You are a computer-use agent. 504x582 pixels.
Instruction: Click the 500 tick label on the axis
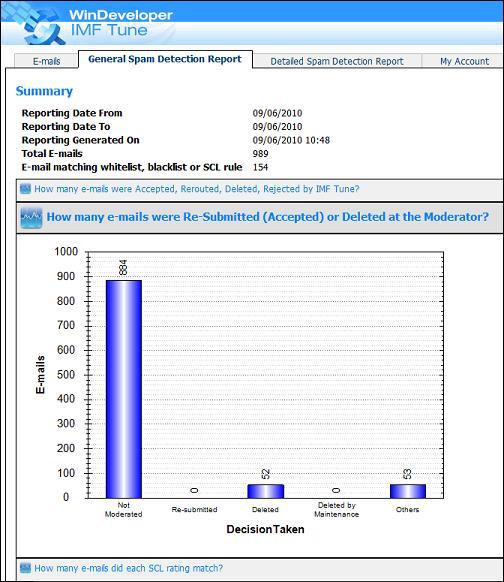[x=66, y=375]
